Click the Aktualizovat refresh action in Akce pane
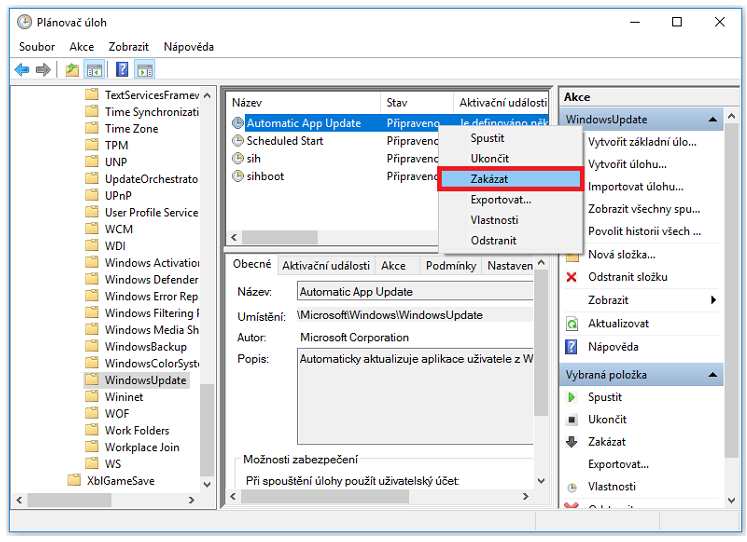The width and height of the screenshot is (747, 542). pyautogui.click(x=618, y=324)
